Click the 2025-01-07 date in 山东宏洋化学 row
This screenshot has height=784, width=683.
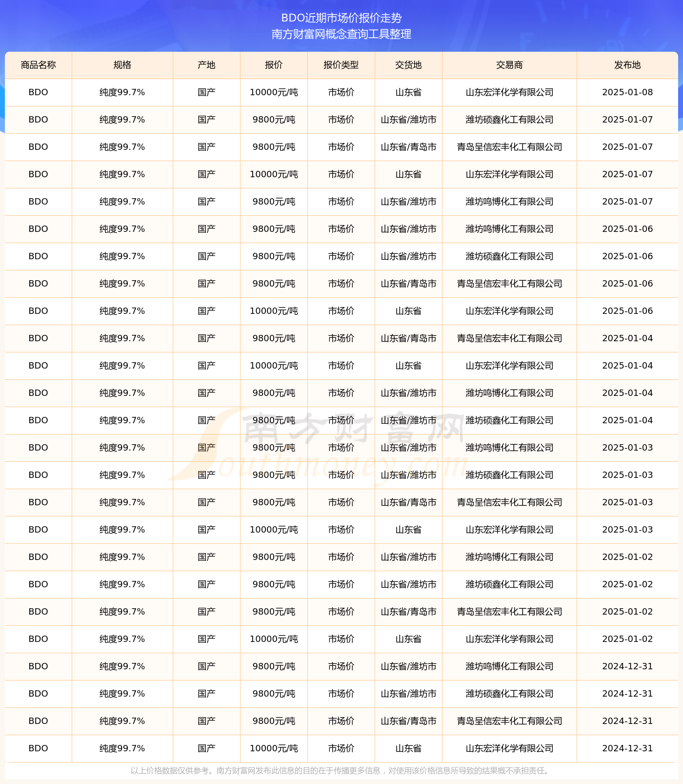pos(627,174)
